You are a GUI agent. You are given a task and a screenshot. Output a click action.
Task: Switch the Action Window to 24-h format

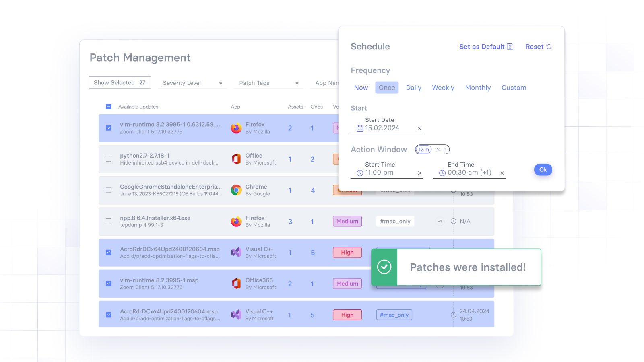pos(441,149)
